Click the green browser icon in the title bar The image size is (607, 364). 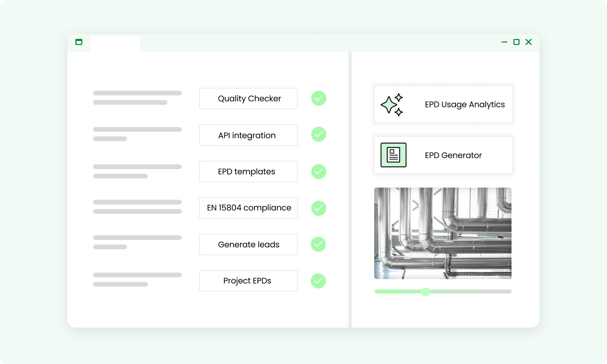(79, 42)
